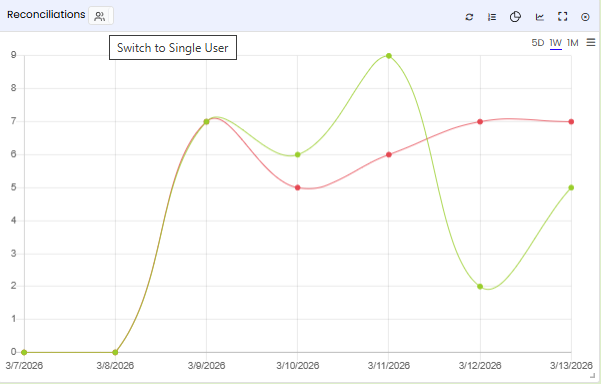Click the red point on 3/13/2026
This screenshot has height=384, width=601.
571,121
